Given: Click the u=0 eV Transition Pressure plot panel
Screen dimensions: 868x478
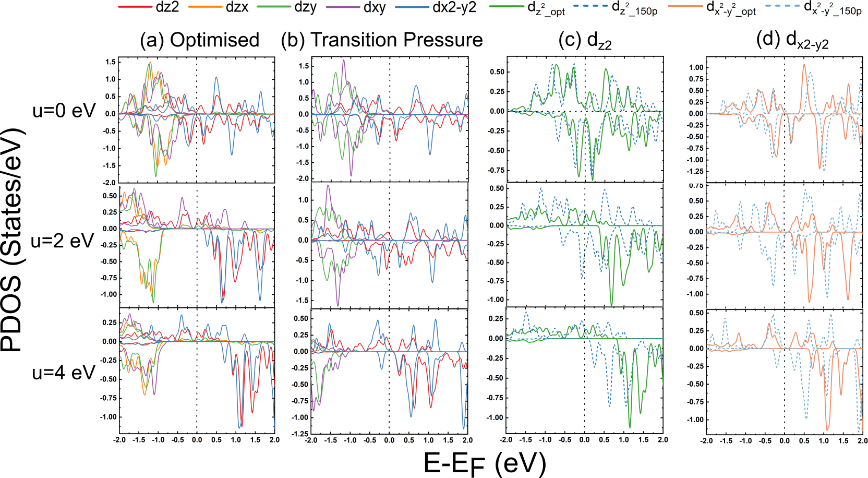Looking at the screenshot, I should 390,119.
